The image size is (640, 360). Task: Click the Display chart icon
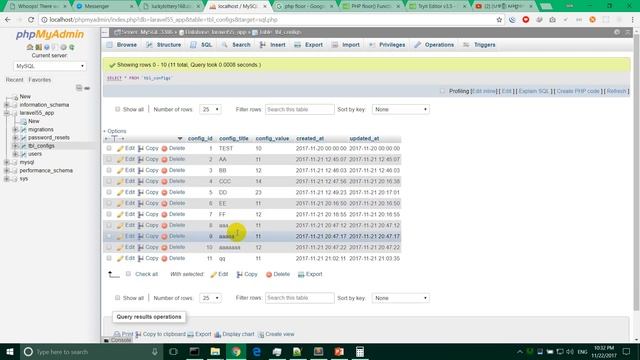(x=218, y=334)
